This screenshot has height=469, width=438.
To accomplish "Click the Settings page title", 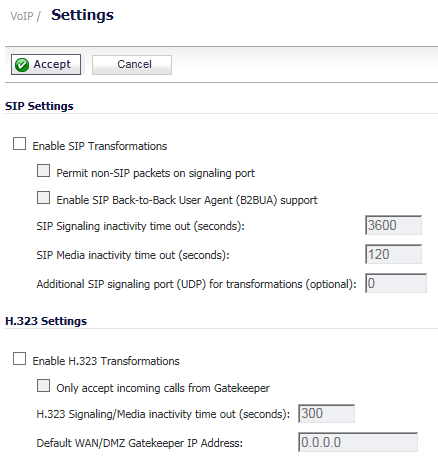I will click(x=82, y=15).
